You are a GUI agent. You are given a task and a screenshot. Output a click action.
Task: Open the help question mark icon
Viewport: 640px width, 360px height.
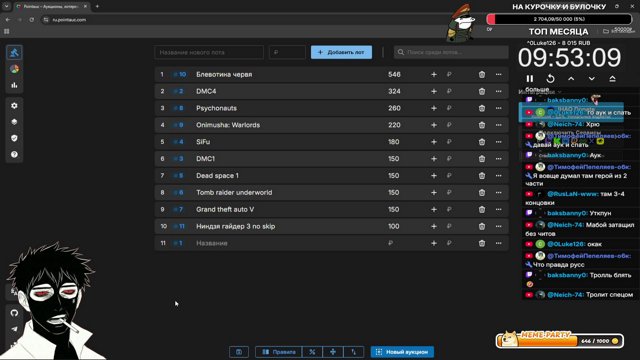pyautogui.click(x=14, y=155)
